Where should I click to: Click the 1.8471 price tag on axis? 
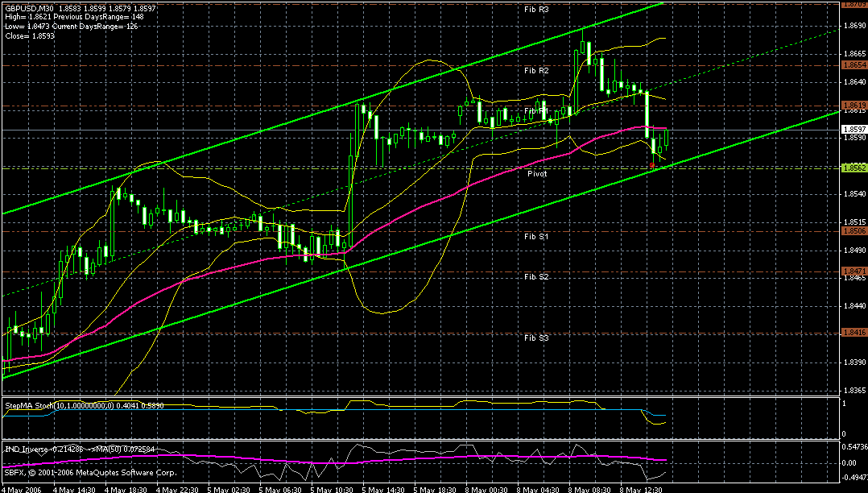tap(854, 271)
